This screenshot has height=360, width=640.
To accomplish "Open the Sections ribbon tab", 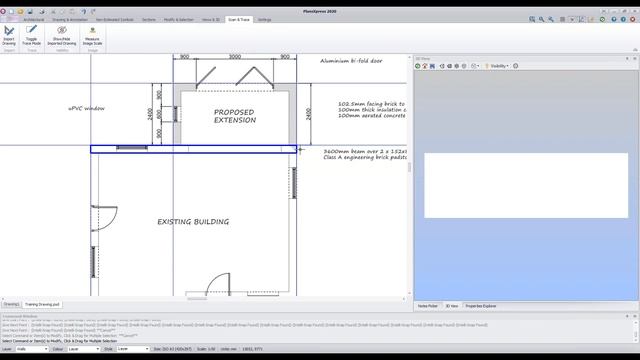I will point(149,20).
